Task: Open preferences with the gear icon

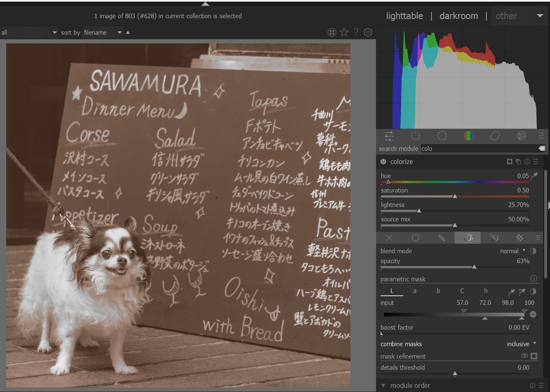Action: point(368,32)
